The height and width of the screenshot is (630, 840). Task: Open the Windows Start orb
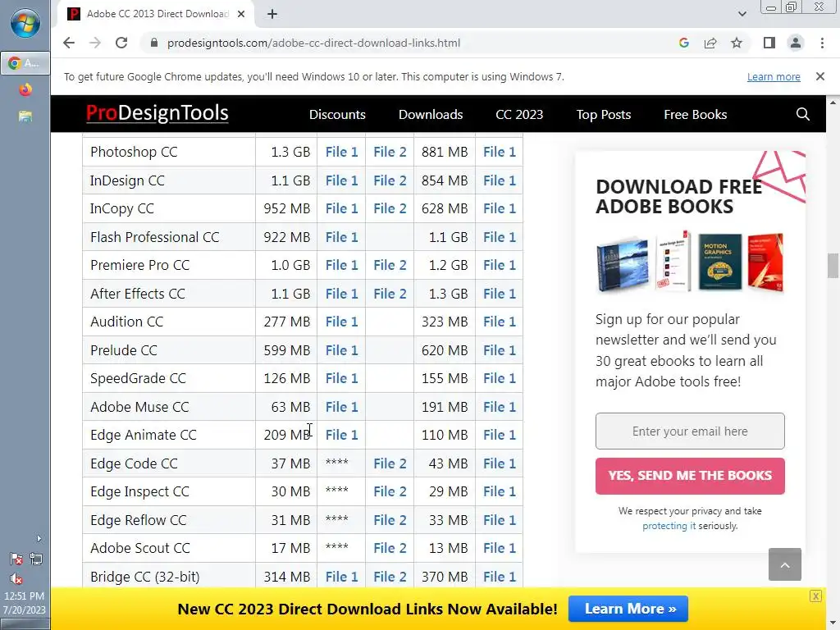pyautogui.click(x=25, y=24)
